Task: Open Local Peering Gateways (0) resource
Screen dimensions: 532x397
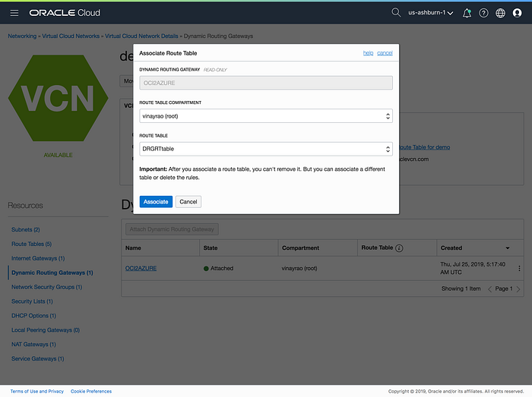Action: (x=46, y=330)
